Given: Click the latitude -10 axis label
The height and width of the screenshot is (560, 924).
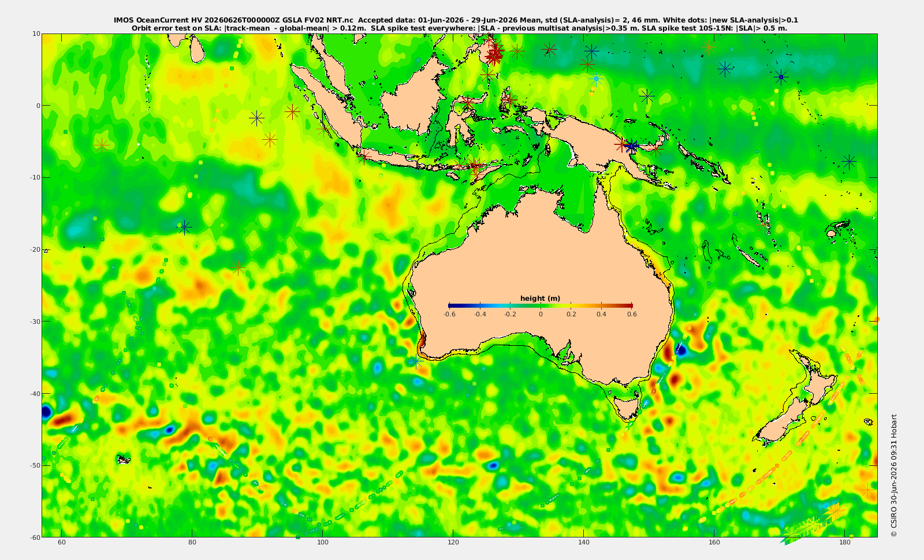Looking at the screenshot, I should [35, 177].
